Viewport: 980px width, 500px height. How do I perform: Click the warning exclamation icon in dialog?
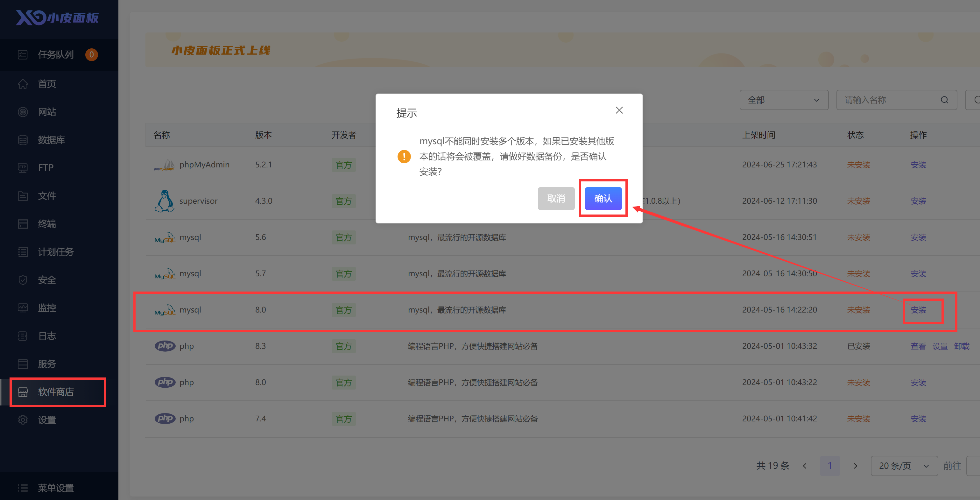coord(404,156)
